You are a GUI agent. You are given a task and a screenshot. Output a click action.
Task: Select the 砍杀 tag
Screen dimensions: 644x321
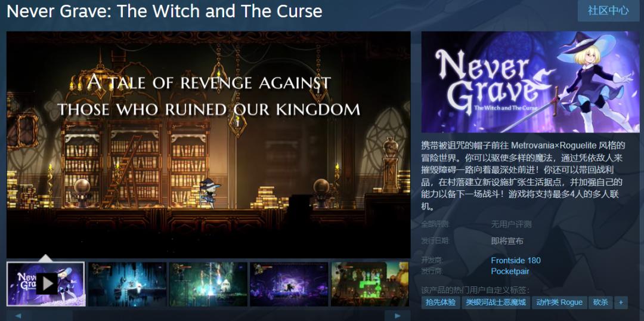pyautogui.click(x=600, y=303)
